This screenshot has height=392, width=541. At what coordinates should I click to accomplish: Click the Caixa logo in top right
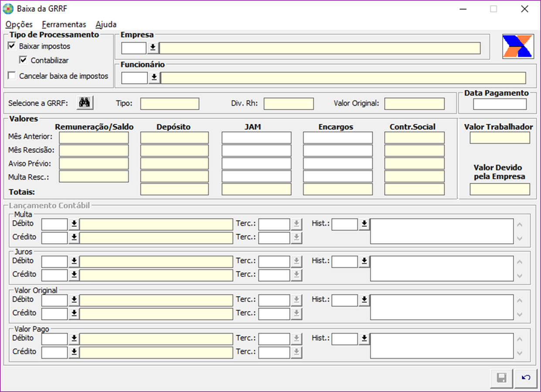click(517, 46)
